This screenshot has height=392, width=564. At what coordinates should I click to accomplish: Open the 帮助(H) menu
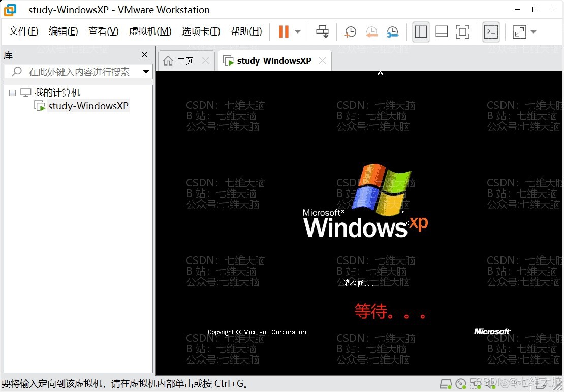coord(246,31)
